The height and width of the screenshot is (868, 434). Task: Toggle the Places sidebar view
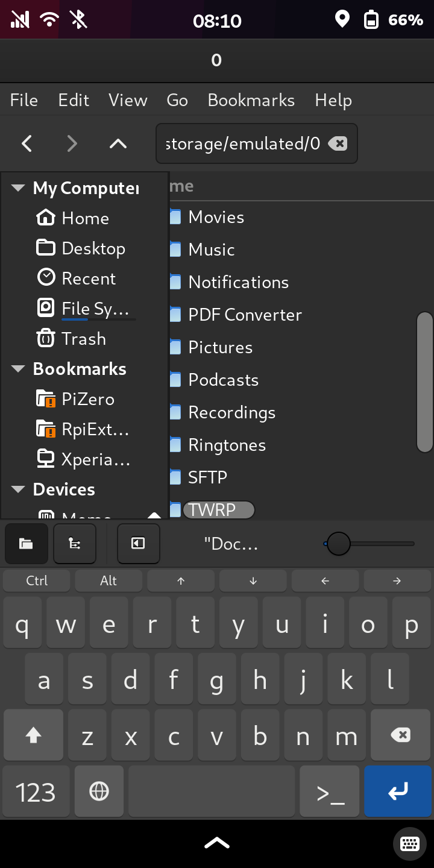coord(26,544)
